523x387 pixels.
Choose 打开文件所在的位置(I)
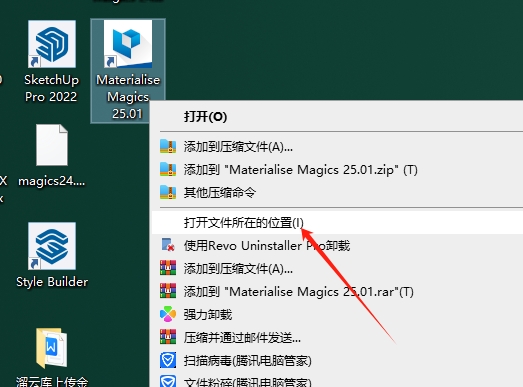(337, 223)
